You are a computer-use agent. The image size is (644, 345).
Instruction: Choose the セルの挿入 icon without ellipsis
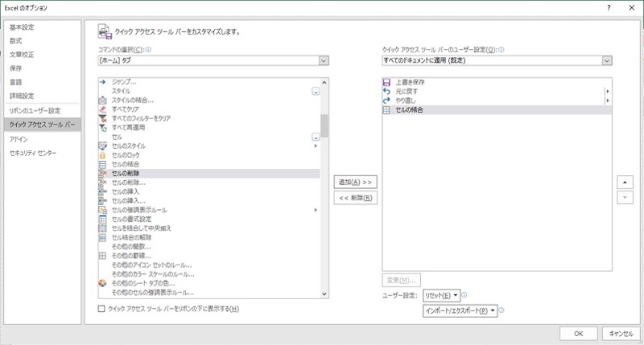point(103,191)
